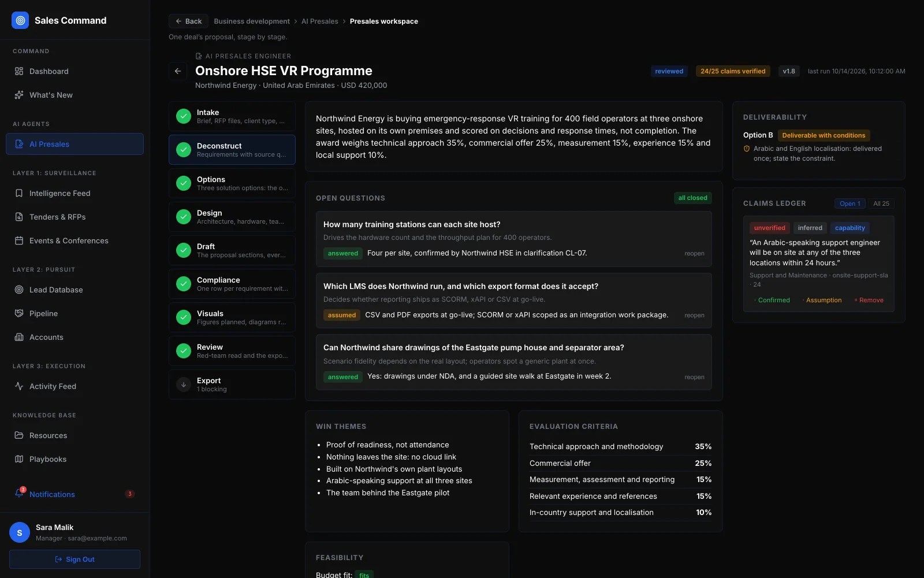Click left arrow beside Onshore HSE VR Programme

[178, 71]
